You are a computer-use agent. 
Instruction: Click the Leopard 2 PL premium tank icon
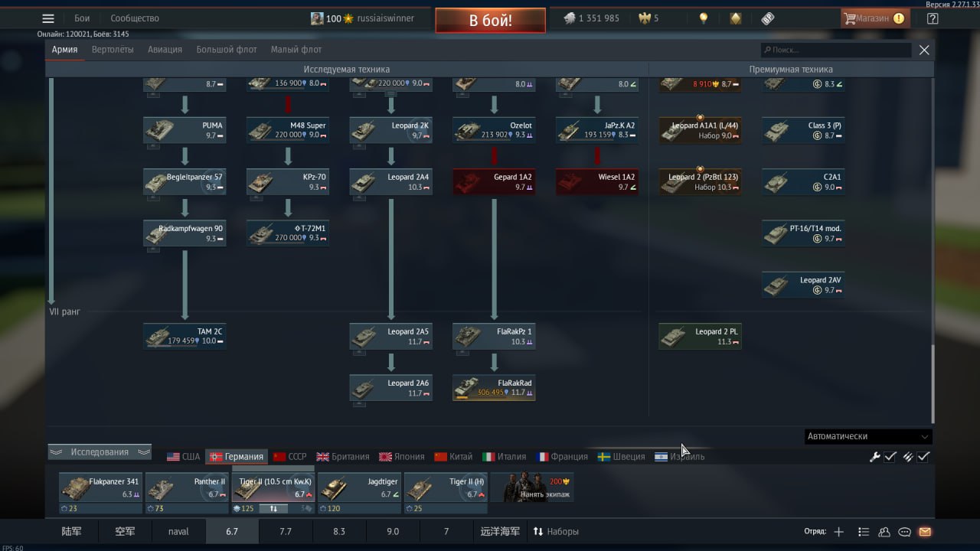click(x=675, y=336)
